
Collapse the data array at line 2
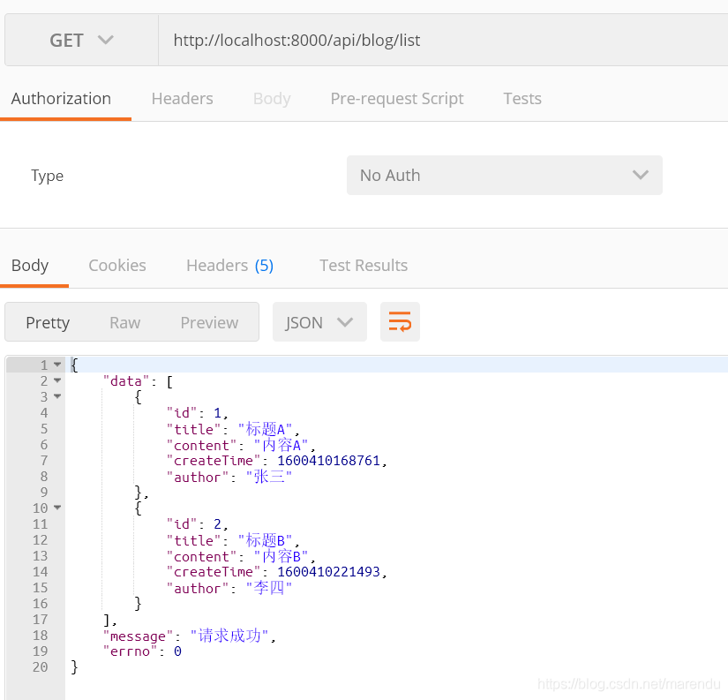(x=57, y=380)
